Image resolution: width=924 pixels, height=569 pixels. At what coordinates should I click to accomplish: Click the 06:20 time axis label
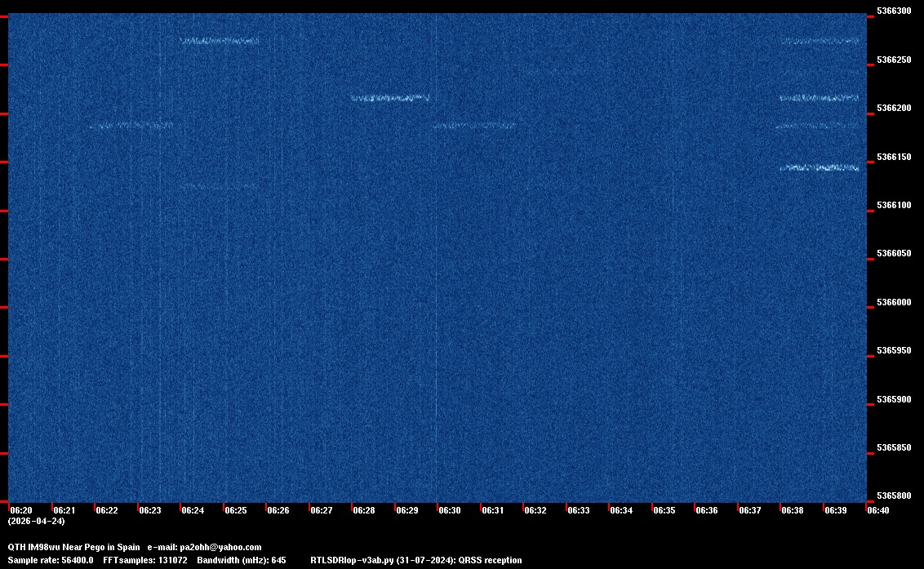(x=21, y=510)
